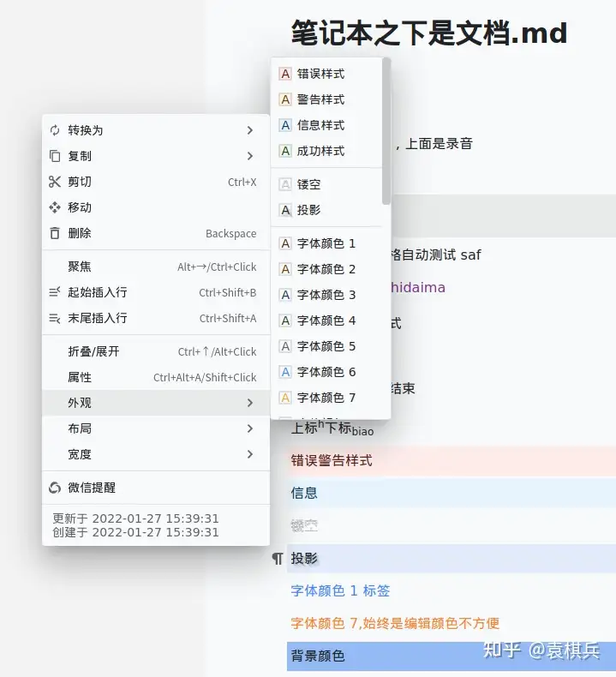
Task: Click the 投影 paragraph in the document
Action: [x=452, y=559]
